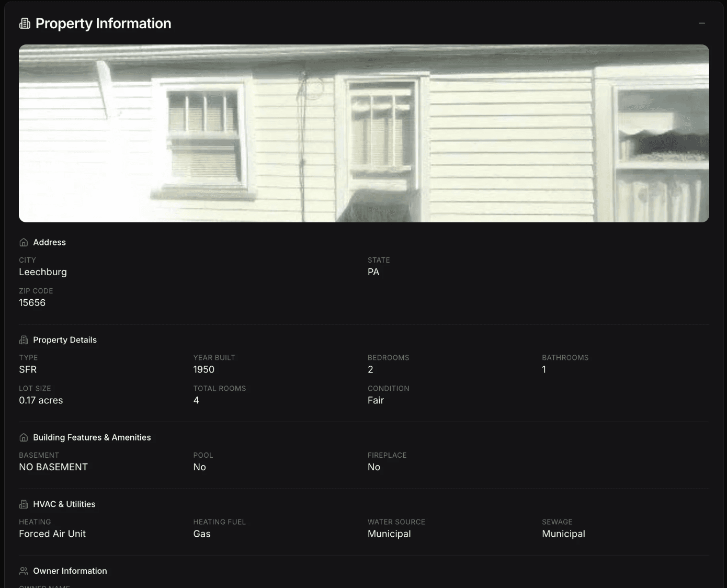This screenshot has width=727, height=588.
Task: Select the property type SFR
Action: [27, 369]
